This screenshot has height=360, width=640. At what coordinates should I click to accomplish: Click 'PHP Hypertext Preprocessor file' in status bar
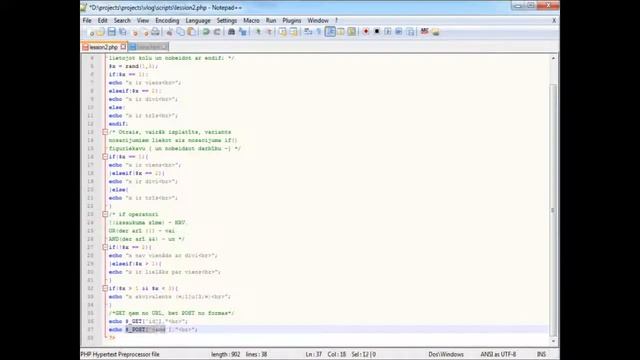(120, 354)
